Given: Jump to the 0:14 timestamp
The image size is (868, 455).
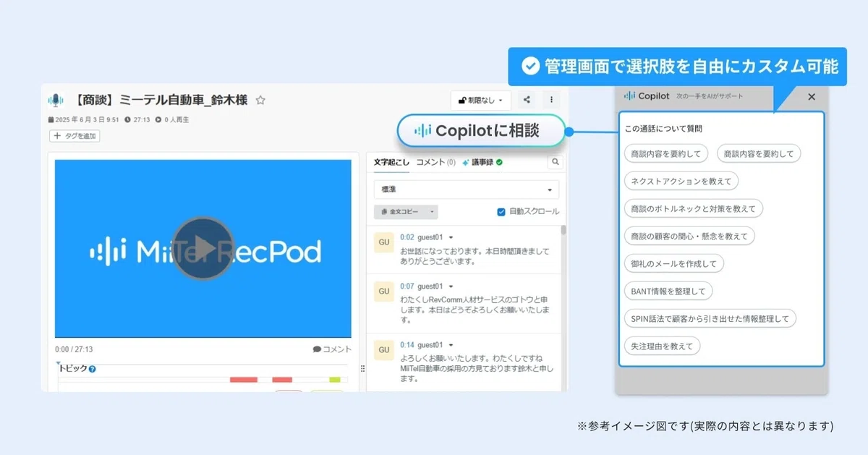Looking at the screenshot, I should pyautogui.click(x=407, y=345).
